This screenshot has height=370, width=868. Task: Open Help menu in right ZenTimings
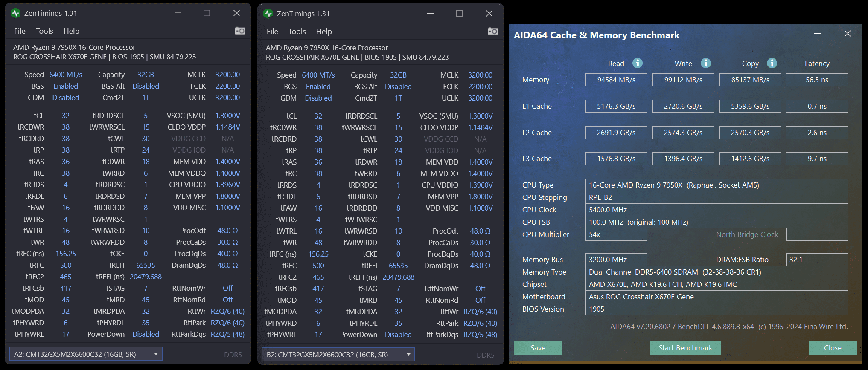point(324,32)
